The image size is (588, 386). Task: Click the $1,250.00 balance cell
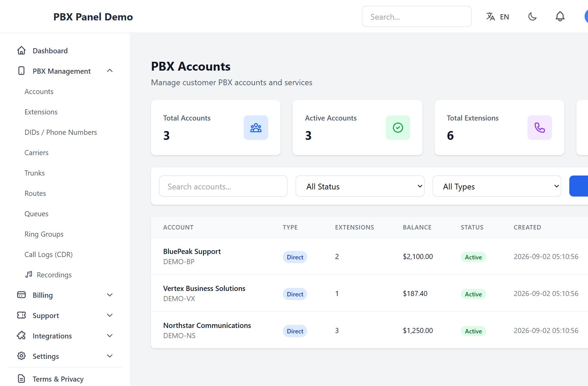click(418, 331)
